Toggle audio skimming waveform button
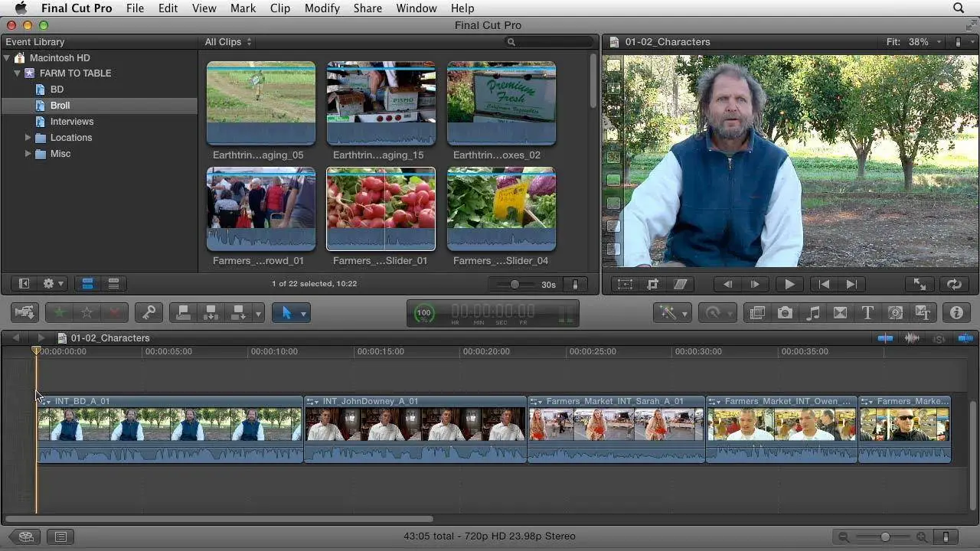The image size is (980, 551). [x=912, y=338]
